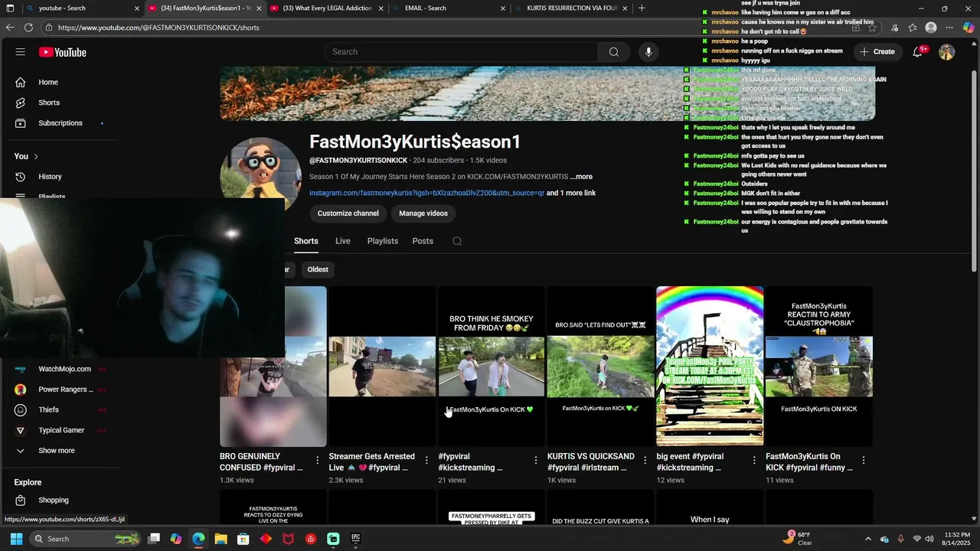Open Edge profile icon in toolbar
The width and height of the screenshot is (980, 551).
click(x=931, y=28)
